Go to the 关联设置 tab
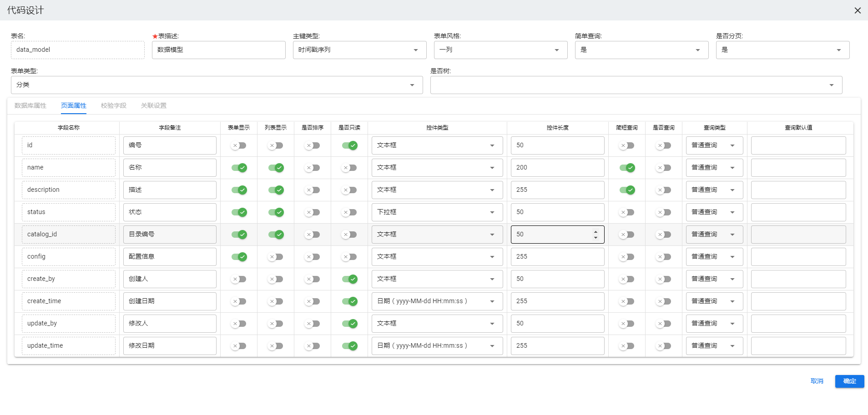The width and height of the screenshot is (868, 415). pos(154,105)
